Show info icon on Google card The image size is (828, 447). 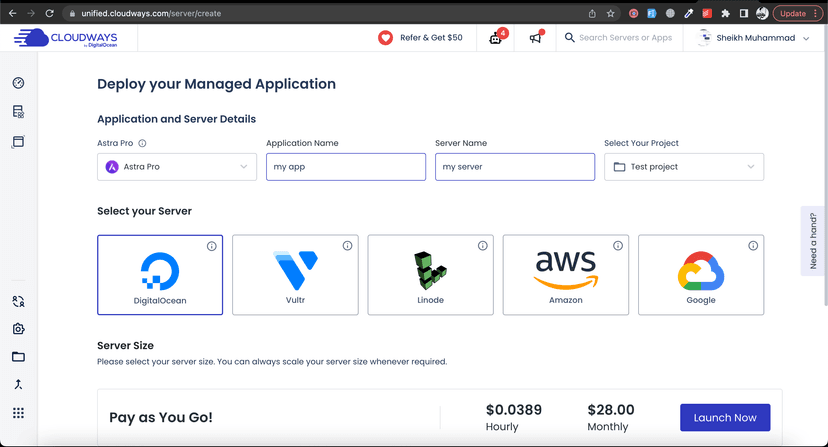tap(753, 246)
